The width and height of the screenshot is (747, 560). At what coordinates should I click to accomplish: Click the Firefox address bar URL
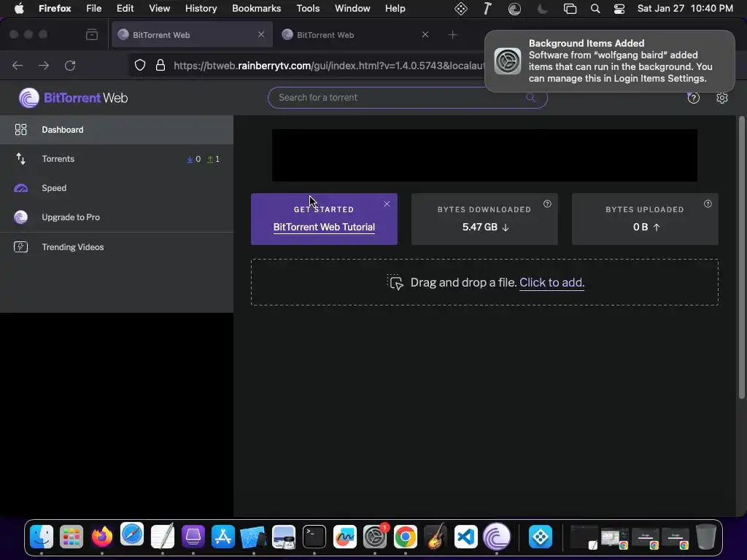[329, 66]
